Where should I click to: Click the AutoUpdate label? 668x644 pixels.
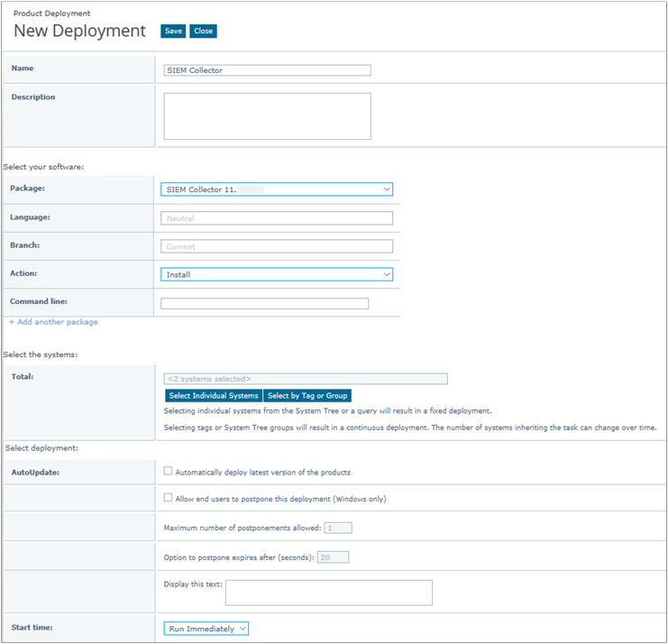35,473
